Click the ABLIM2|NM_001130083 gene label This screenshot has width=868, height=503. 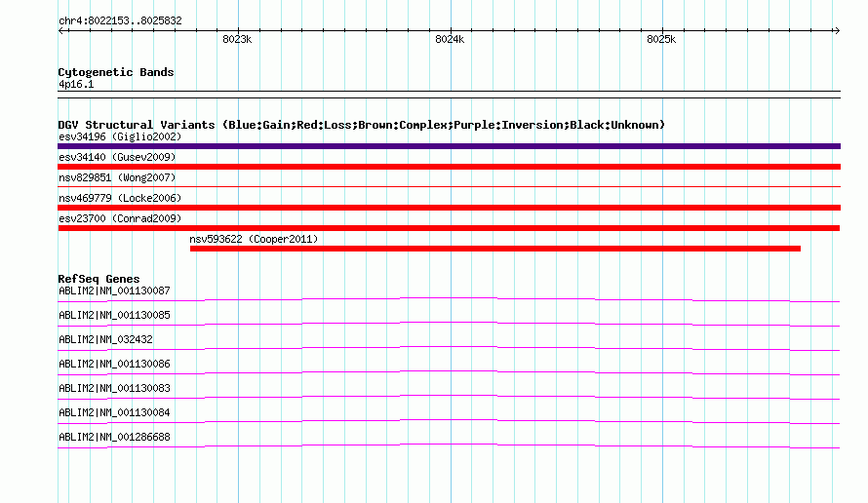114,388
